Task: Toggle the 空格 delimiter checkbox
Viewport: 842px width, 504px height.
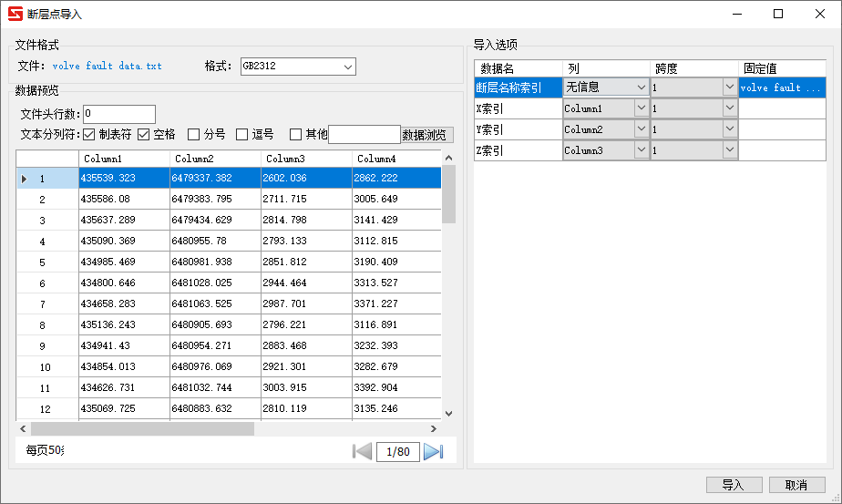Action: [x=143, y=134]
